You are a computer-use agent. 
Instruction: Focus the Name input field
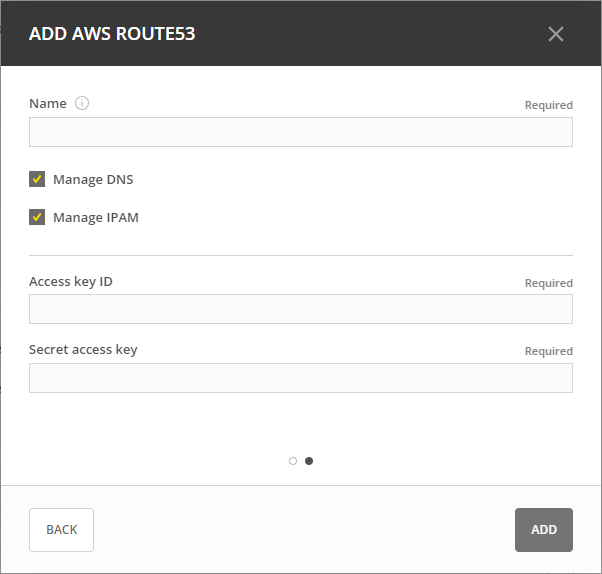[x=300, y=132]
